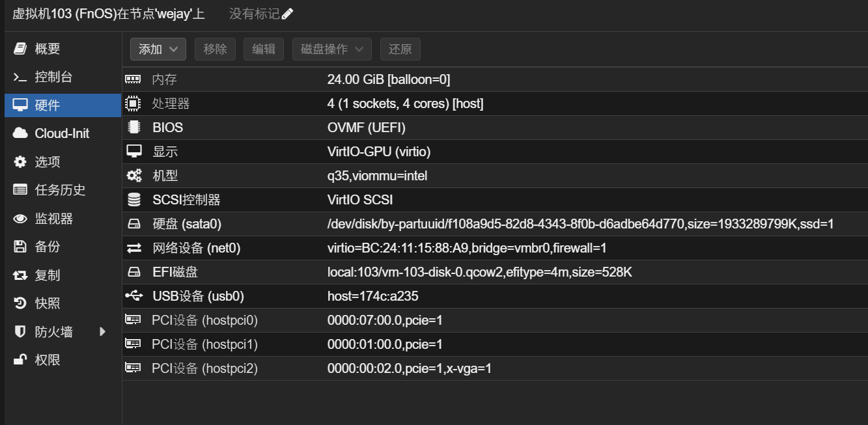Screen dimensions: 868x425
Task: Select the 'VirtIO-GPU (virtio)' value
Action: point(379,152)
